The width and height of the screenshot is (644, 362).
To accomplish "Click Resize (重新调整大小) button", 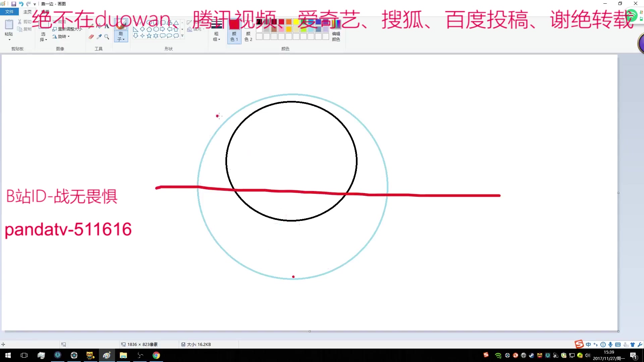I will pos(67,29).
